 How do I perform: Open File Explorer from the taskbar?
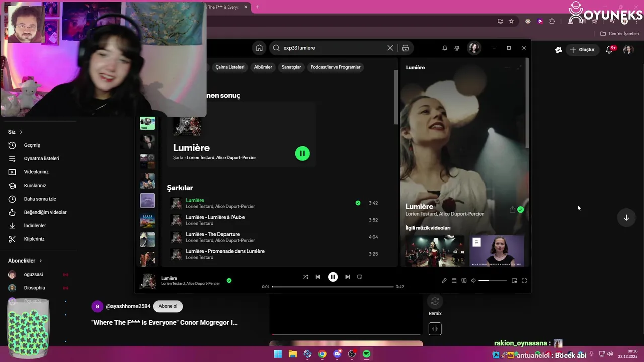tap(292, 354)
